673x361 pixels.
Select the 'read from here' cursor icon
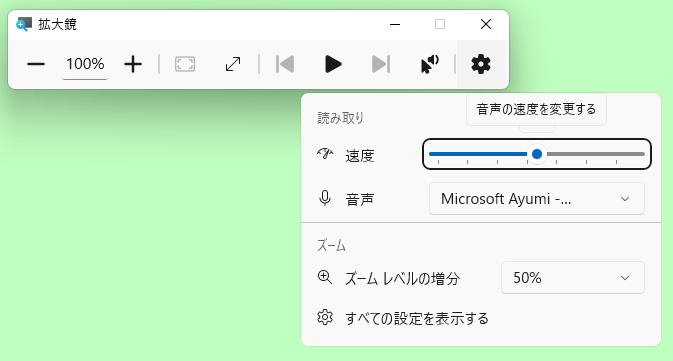tap(429, 64)
